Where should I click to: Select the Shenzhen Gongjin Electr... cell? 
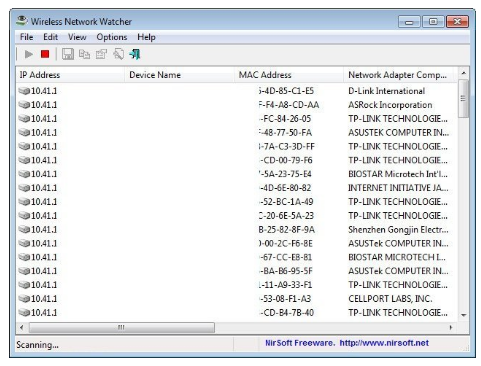tap(398, 229)
